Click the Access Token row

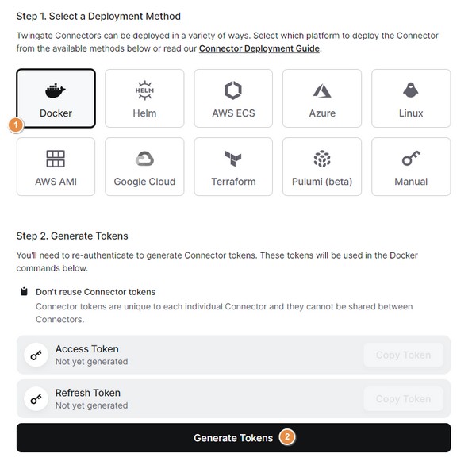tap(198, 355)
